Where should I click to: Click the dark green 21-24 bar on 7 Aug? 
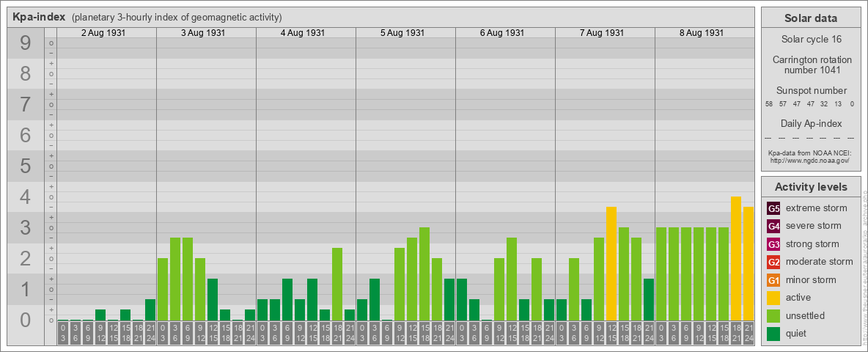[649, 299]
